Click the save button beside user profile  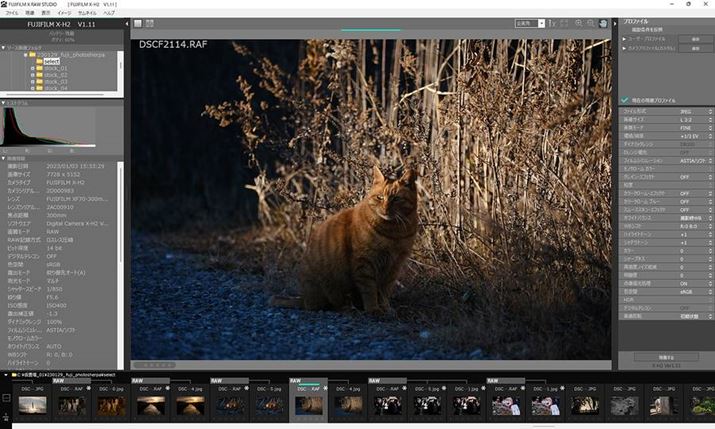point(695,39)
